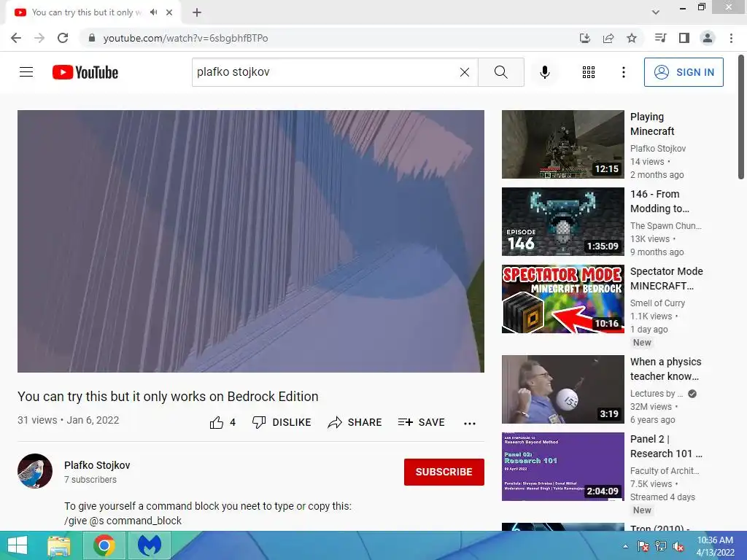Go back to previous page in Chrome

[16, 38]
